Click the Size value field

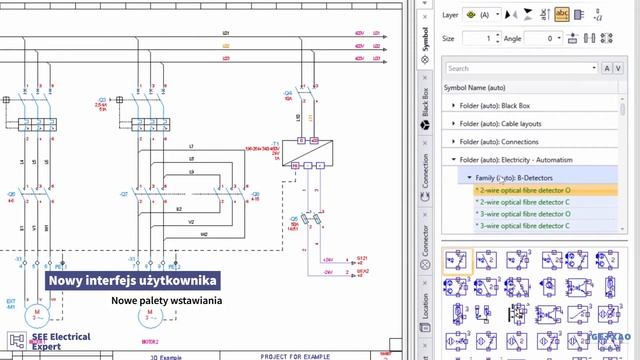point(478,38)
